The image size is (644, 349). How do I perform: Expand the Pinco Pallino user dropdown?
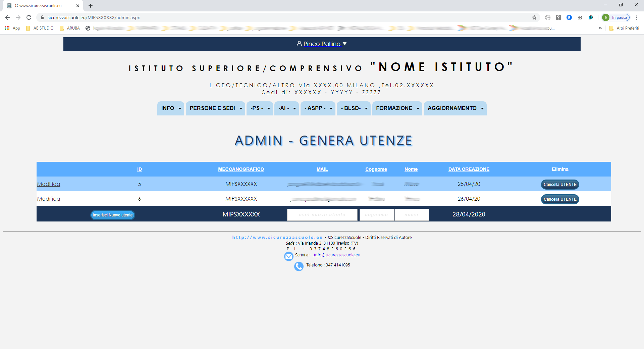point(322,44)
